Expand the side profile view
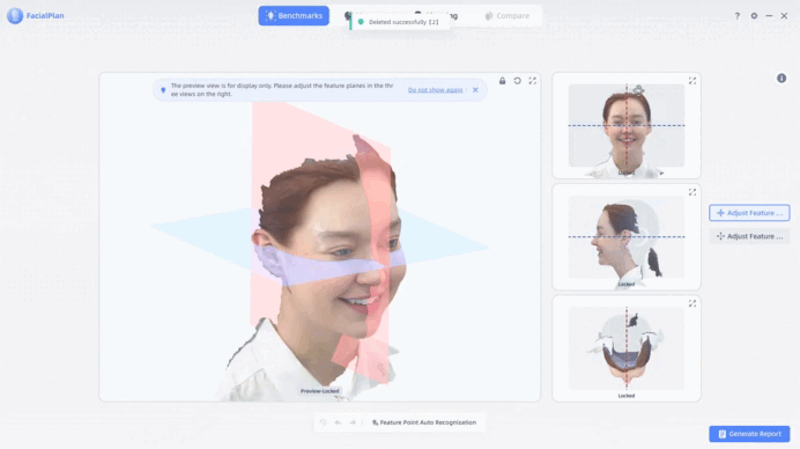This screenshot has width=800, height=449. (692, 192)
